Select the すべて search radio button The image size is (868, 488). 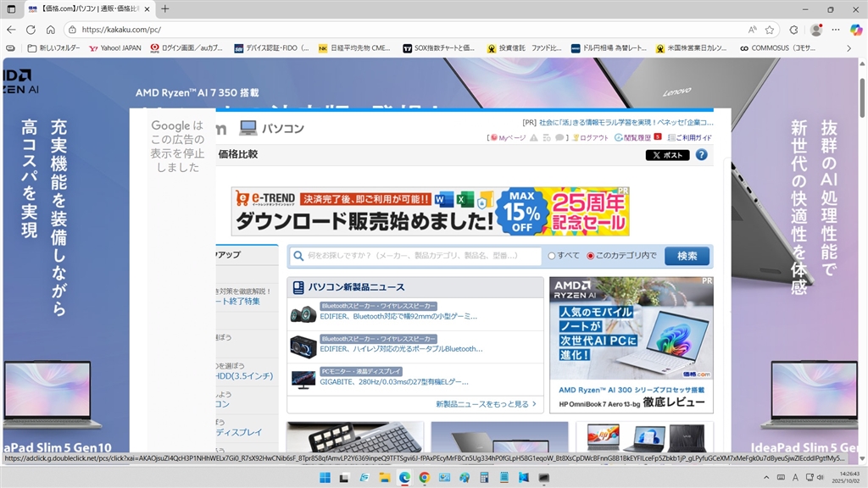tap(551, 256)
